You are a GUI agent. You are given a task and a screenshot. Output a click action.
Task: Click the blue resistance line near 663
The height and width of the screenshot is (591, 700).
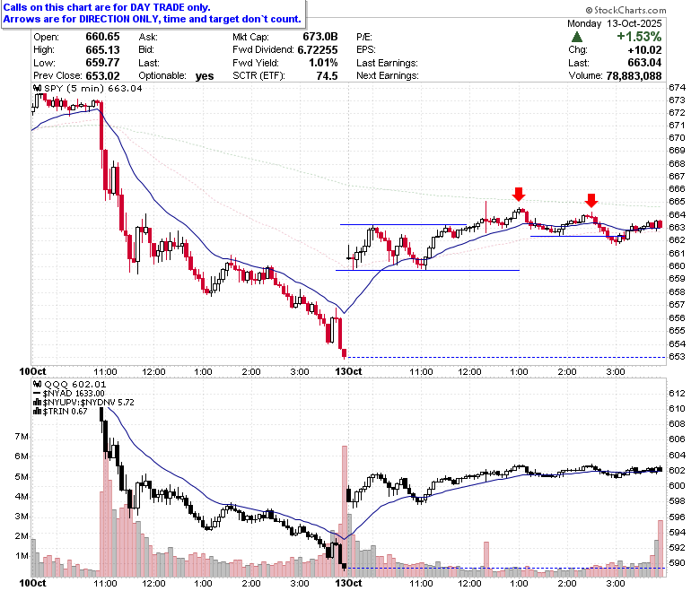[403, 224]
